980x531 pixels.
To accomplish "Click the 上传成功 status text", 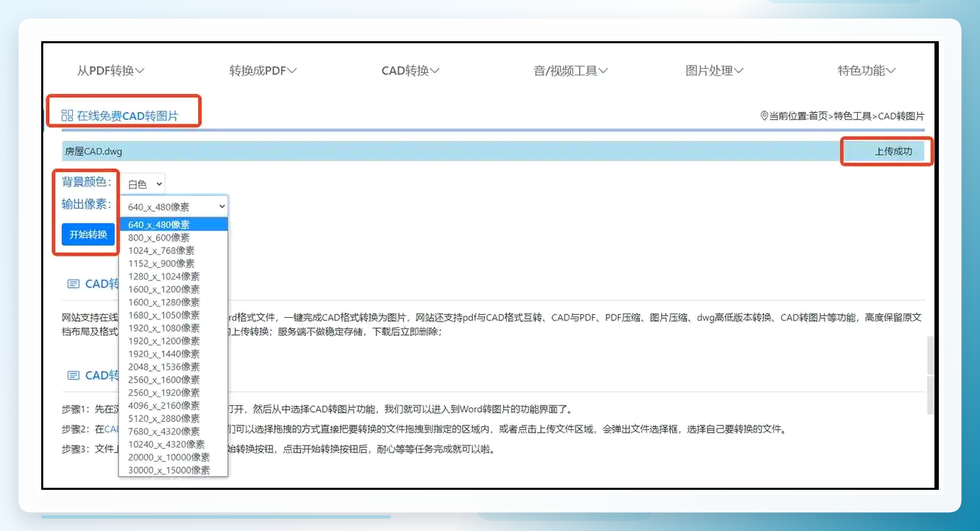I will click(x=893, y=152).
